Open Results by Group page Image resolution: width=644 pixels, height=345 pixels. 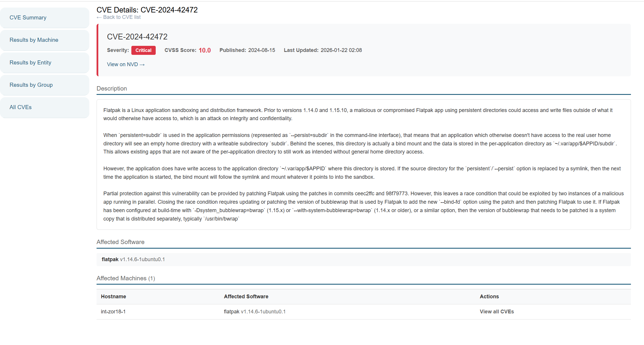point(31,85)
